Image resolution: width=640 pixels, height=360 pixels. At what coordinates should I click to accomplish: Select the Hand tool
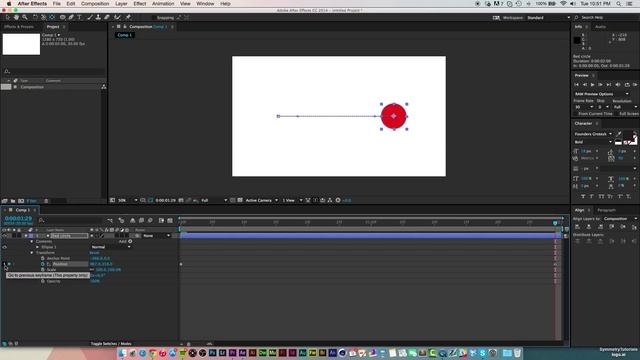(16, 17)
